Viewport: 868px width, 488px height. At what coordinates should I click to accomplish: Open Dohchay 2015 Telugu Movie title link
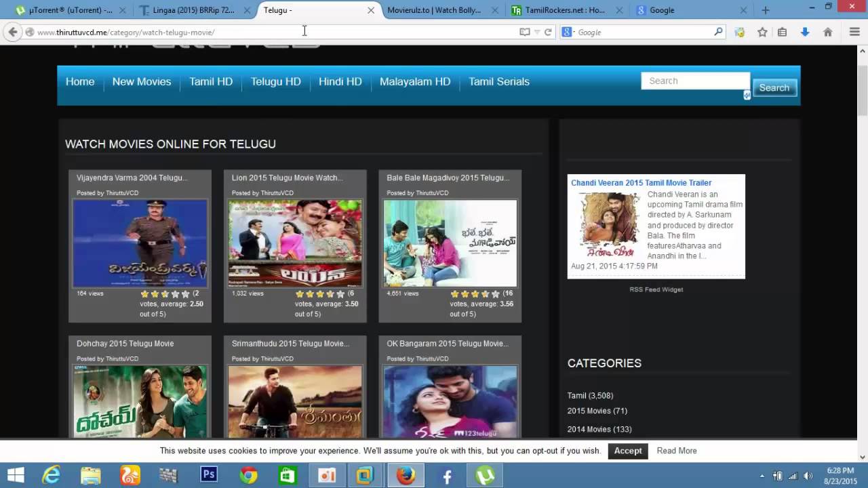[x=125, y=344]
